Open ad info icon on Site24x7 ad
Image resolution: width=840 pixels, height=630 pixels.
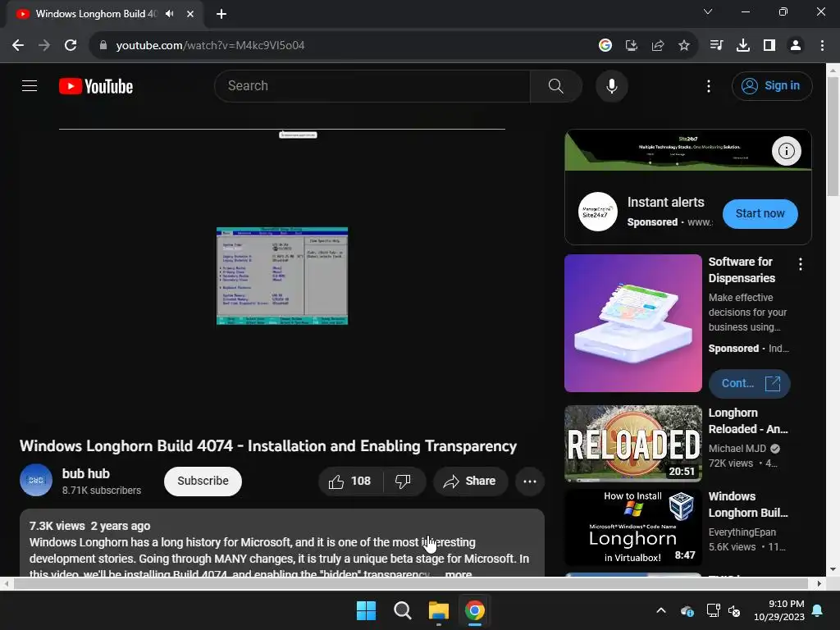pos(786,151)
